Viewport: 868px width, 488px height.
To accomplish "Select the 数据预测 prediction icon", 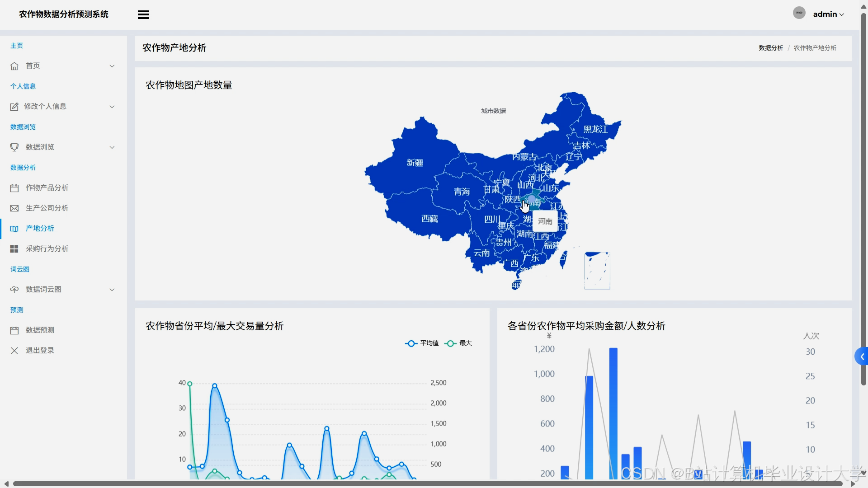I will pos(14,330).
